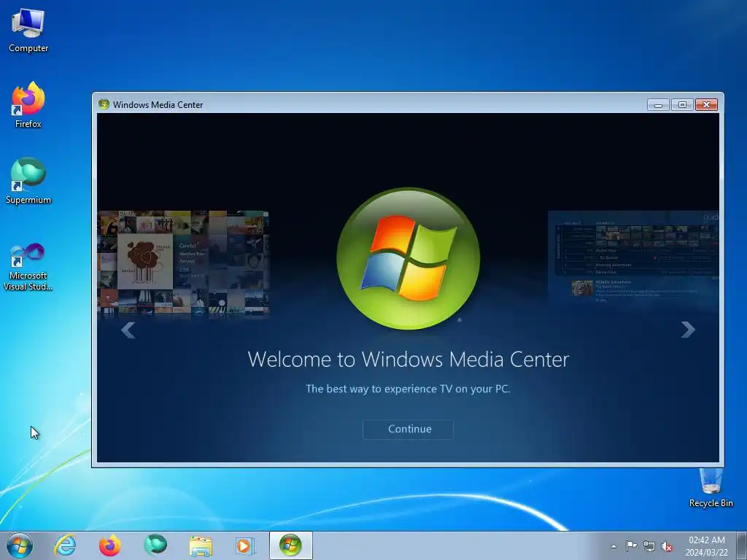Click the muted volume tray icon

tap(667, 547)
